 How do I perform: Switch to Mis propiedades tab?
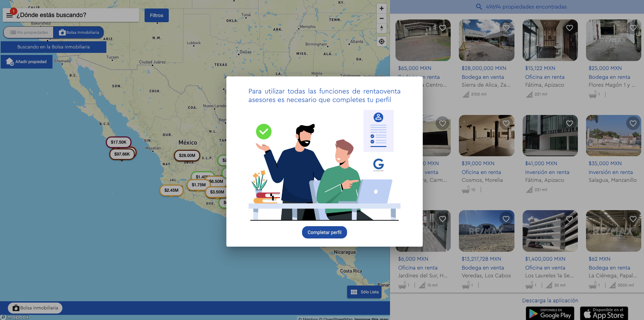[29, 32]
